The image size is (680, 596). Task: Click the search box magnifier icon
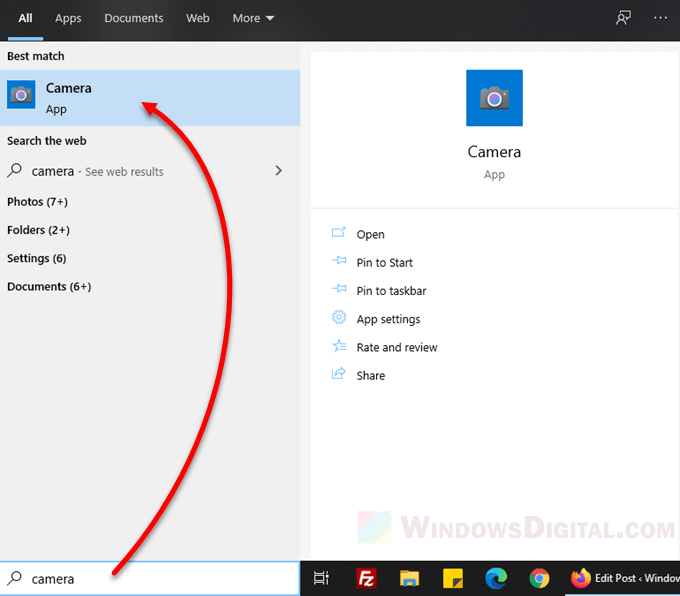[x=14, y=578]
